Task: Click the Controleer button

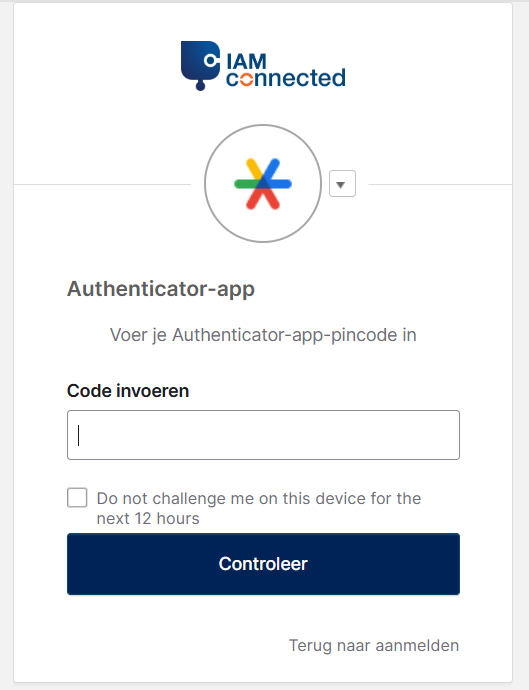Action: [x=263, y=564]
